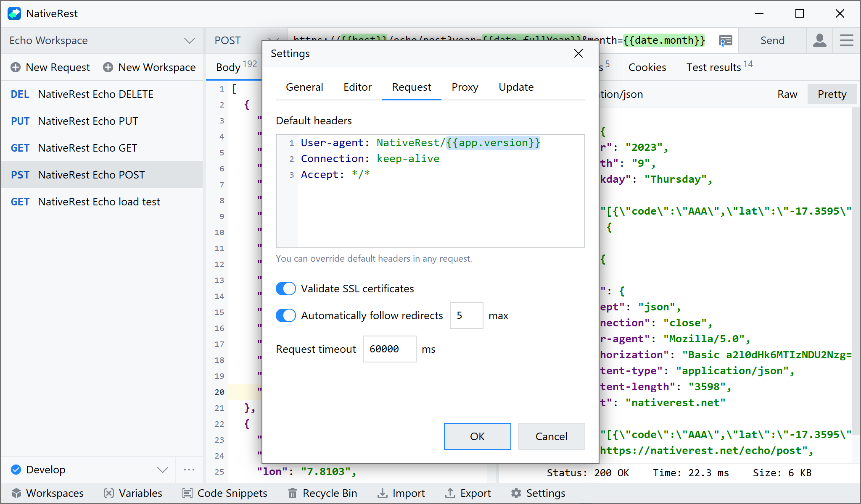Click the Import download icon
861x504 pixels.
click(x=383, y=493)
